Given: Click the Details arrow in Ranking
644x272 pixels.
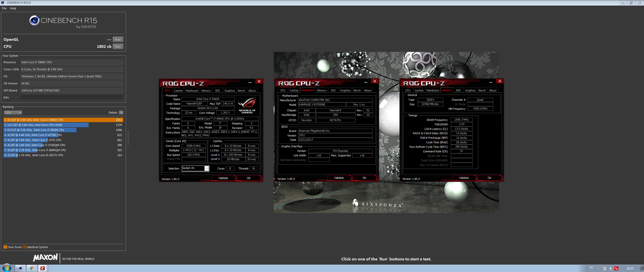Looking at the screenshot, I should pyautogui.click(x=121, y=113).
